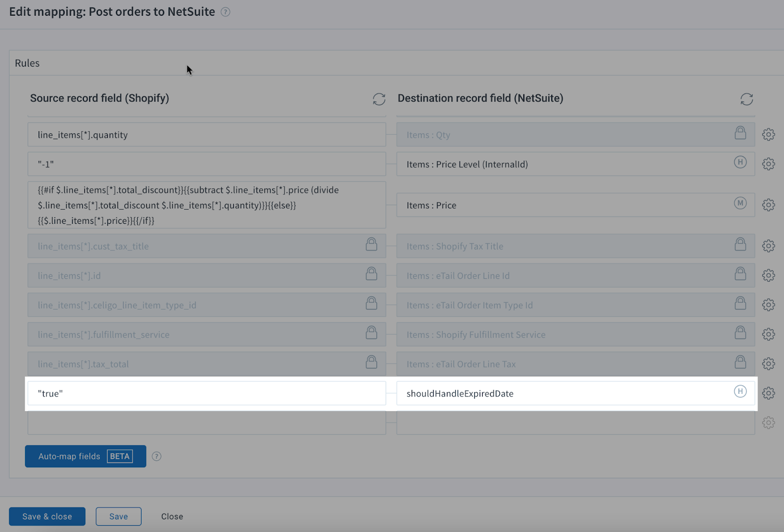Click line_items[*].fulfillment_service locked field
Viewport: 784px width, 532px height.
[207, 335]
